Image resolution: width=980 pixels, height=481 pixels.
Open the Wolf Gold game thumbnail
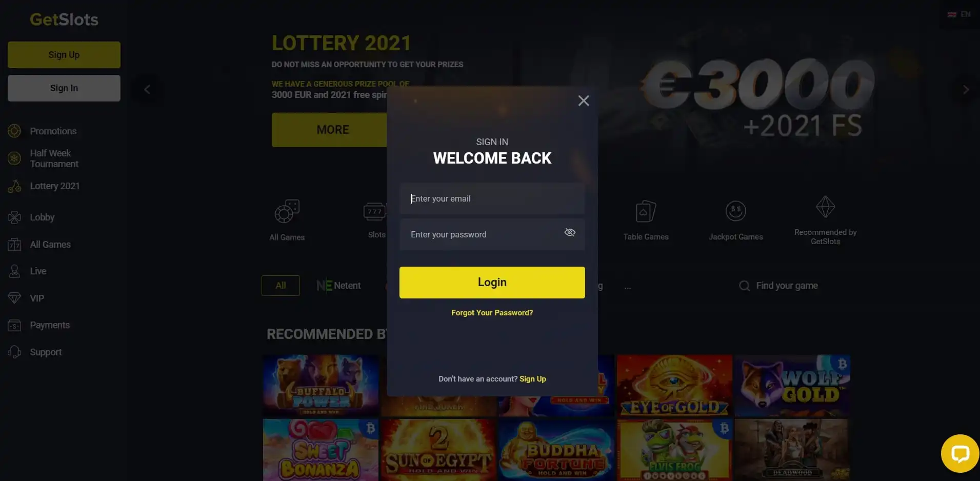click(792, 386)
